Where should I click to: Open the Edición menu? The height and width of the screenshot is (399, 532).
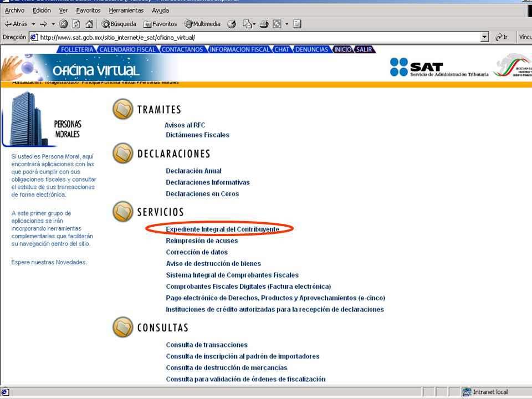coord(42,11)
